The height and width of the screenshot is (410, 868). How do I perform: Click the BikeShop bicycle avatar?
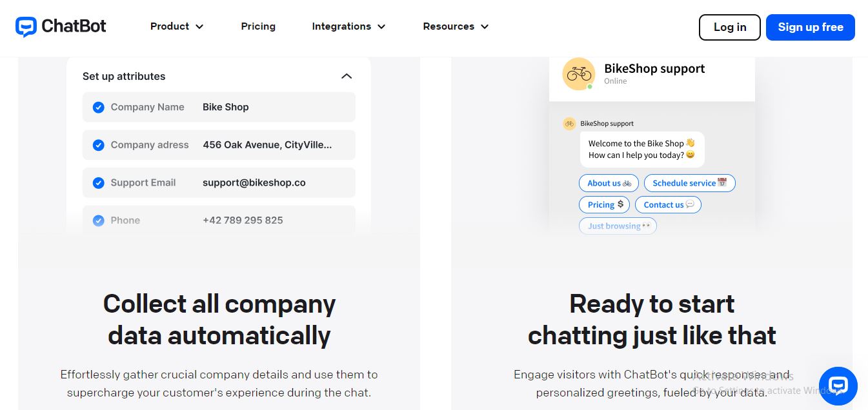click(579, 73)
